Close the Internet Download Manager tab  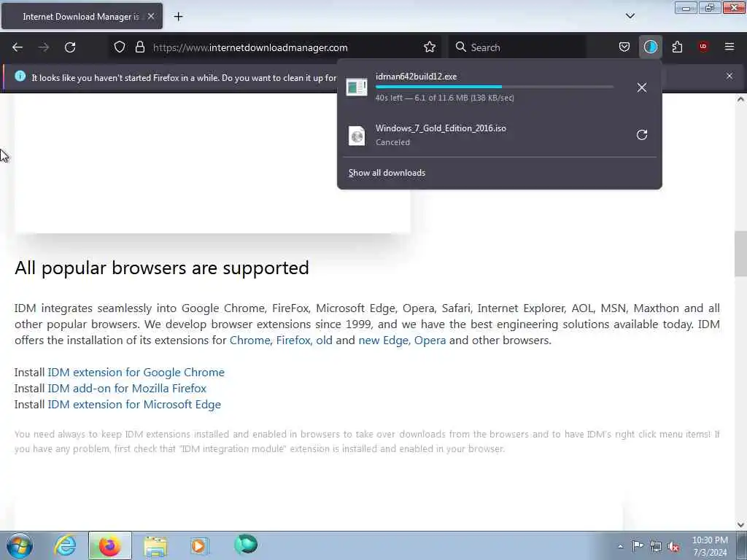[151, 16]
